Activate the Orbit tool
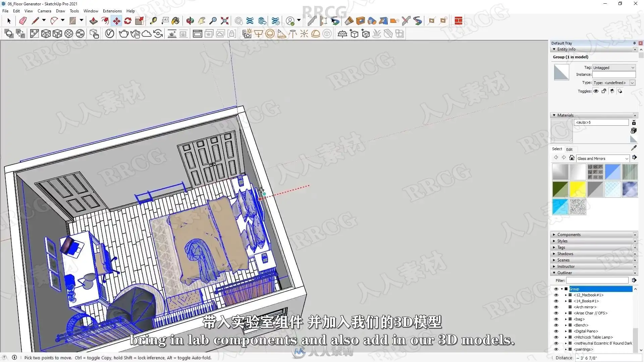The image size is (644, 362). tap(190, 21)
